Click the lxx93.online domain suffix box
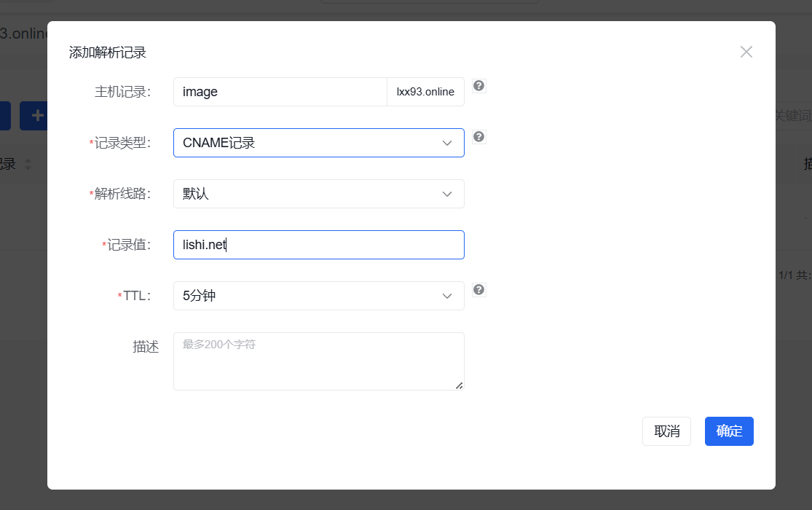This screenshot has width=812, height=510. pos(425,92)
